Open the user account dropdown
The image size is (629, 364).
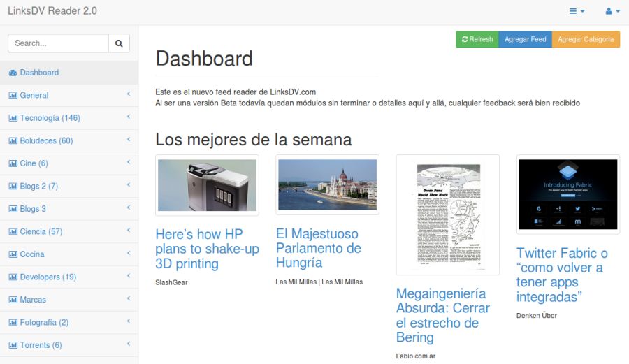click(x=612, y=11)
